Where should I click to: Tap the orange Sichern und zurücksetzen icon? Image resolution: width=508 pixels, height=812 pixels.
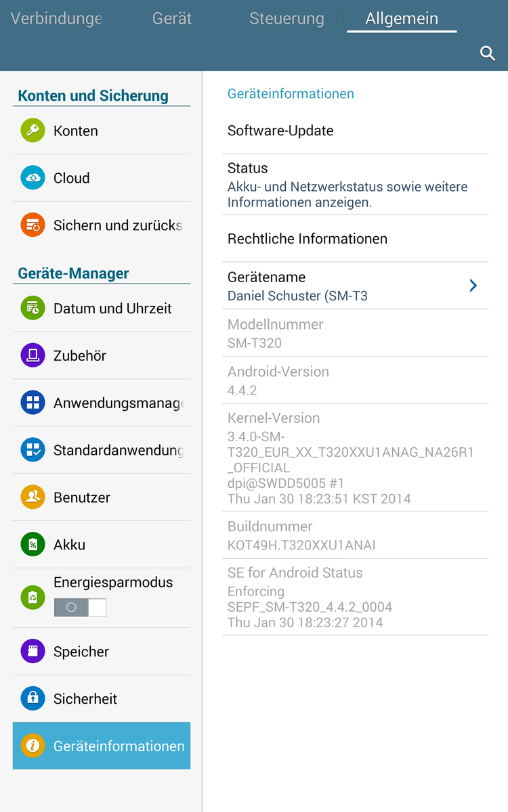(33, 225)
